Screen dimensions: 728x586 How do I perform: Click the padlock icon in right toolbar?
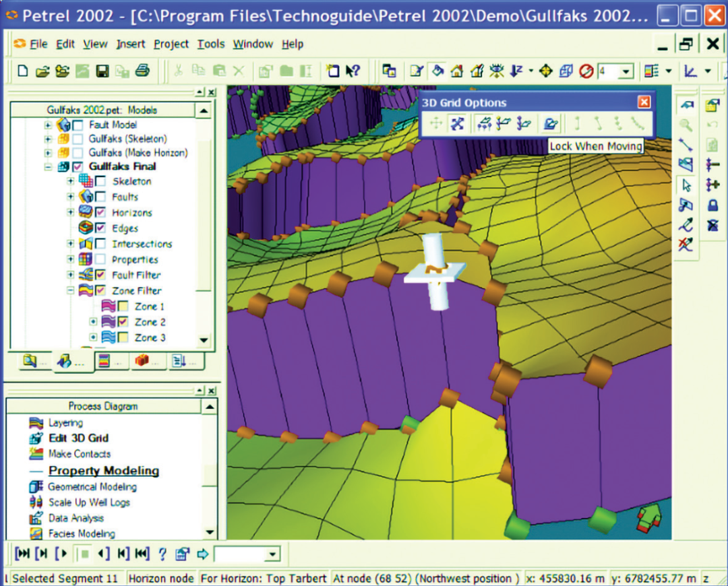[712, 205]
